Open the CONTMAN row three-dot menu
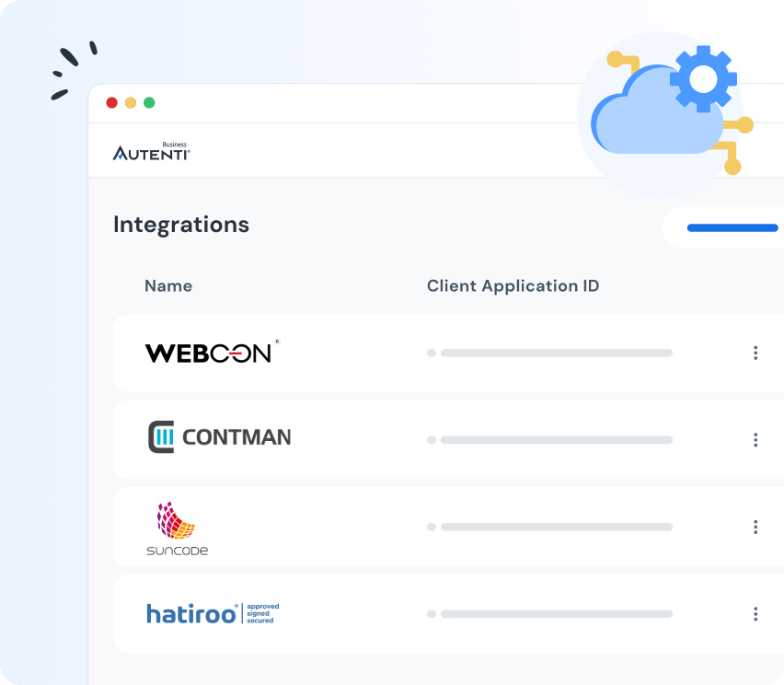This screenshot has height=685, width=784. pyautogui.click(x=755, y=440)
